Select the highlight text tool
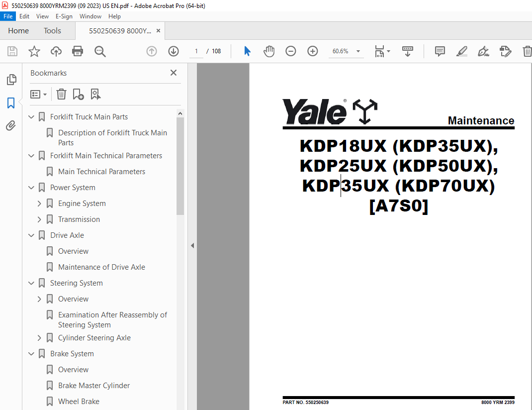The width and height of the screenshot is (532, 410). coord(462,51)
